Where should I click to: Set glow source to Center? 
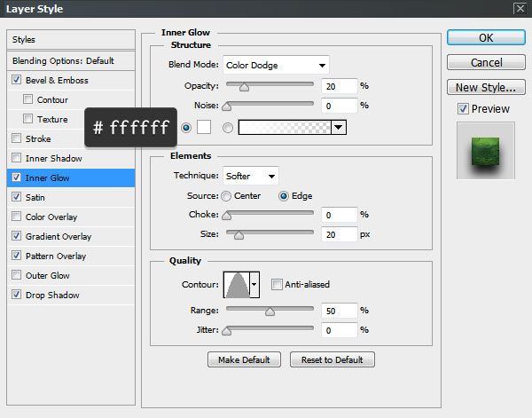[x=226, y=196]
